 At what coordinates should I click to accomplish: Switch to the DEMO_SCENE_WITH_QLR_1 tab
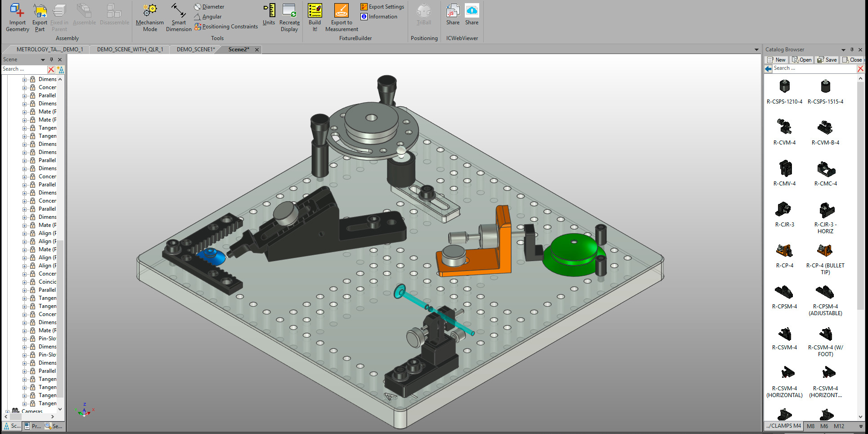tap(130, 50)
